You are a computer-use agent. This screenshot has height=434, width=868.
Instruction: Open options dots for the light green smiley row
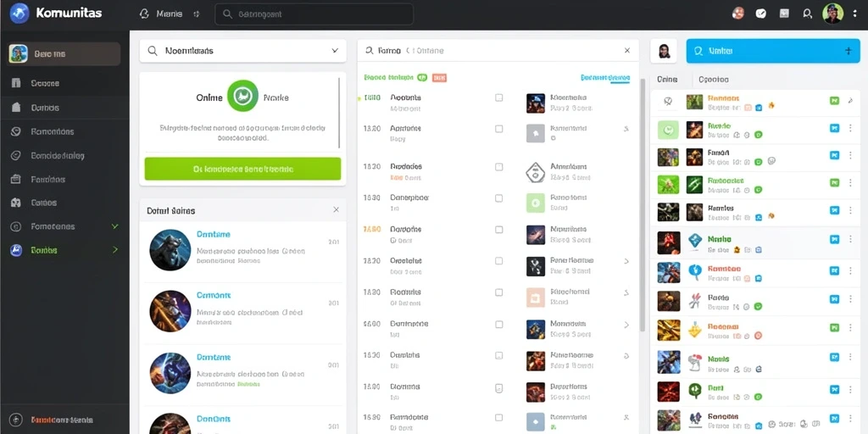(851, 129)
